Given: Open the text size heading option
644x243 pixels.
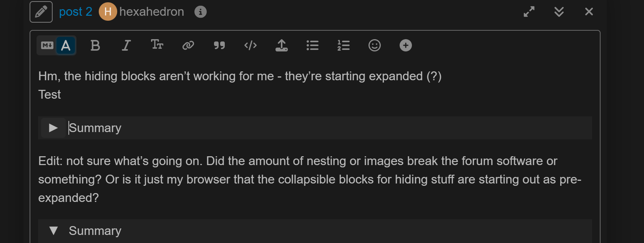Looking at the screenshot, I should [157, 45].
